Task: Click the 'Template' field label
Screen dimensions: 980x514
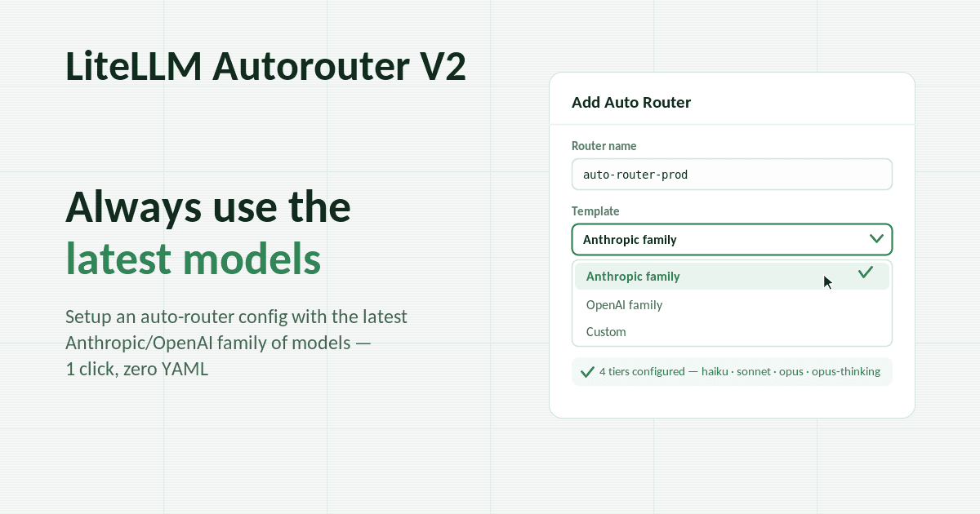Action: point(595,211)
